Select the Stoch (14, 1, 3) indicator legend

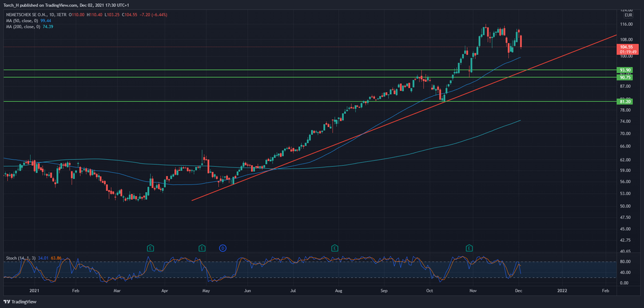(x=18, y=258)
